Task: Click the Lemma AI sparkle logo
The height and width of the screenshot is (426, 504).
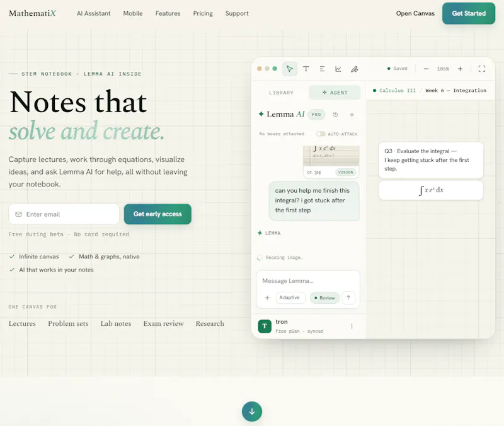Action: [x=261, y=114]
